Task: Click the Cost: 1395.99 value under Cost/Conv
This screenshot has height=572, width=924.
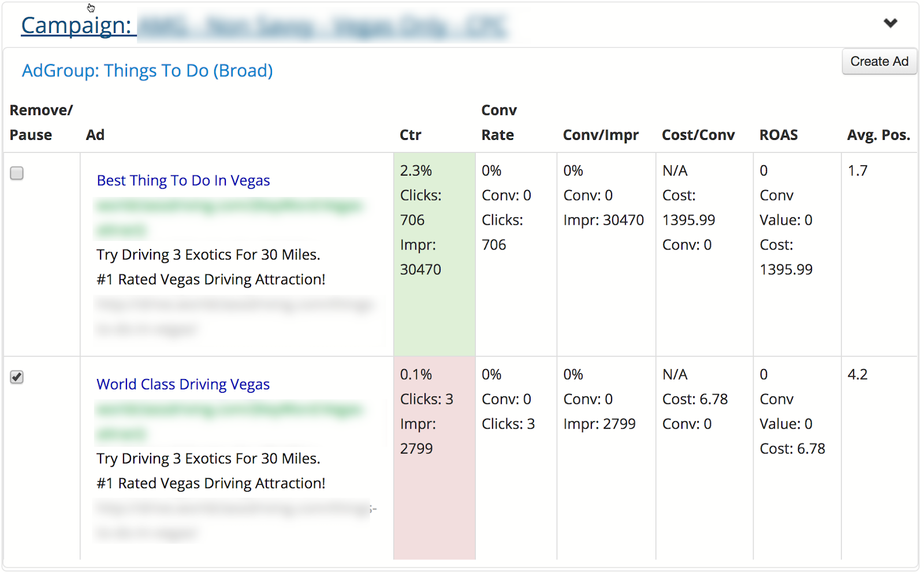Action: click(x=688, y=208)
